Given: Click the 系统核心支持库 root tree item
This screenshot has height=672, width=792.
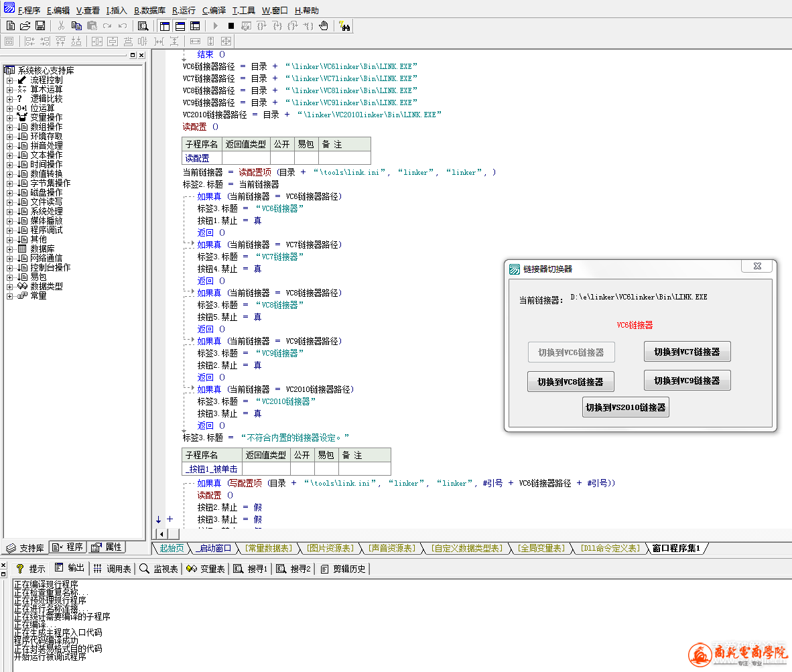Looking at the screenshot, I should pyautogui.click(x=46, y=70).
